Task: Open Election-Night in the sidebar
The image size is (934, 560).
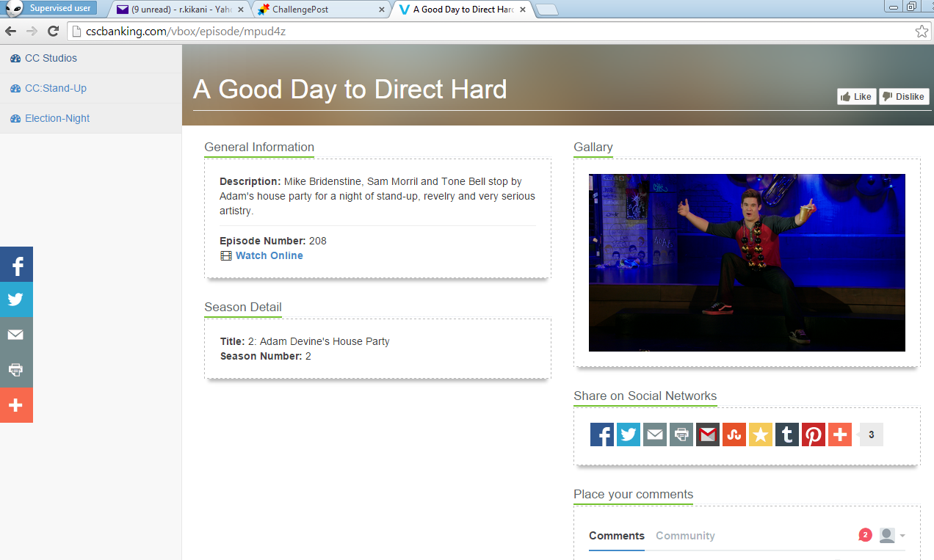Action: 57,118
